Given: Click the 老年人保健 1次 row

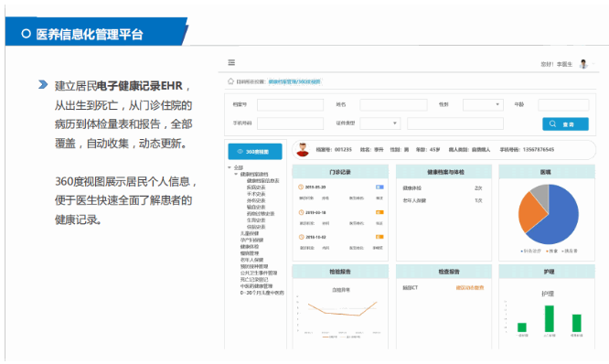Looking at the screenshot, I should [x=443, y=200].
